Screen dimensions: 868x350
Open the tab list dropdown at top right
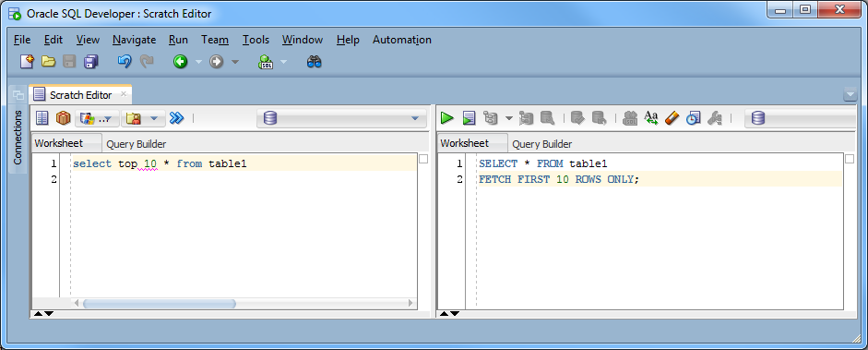coord(850,95)
